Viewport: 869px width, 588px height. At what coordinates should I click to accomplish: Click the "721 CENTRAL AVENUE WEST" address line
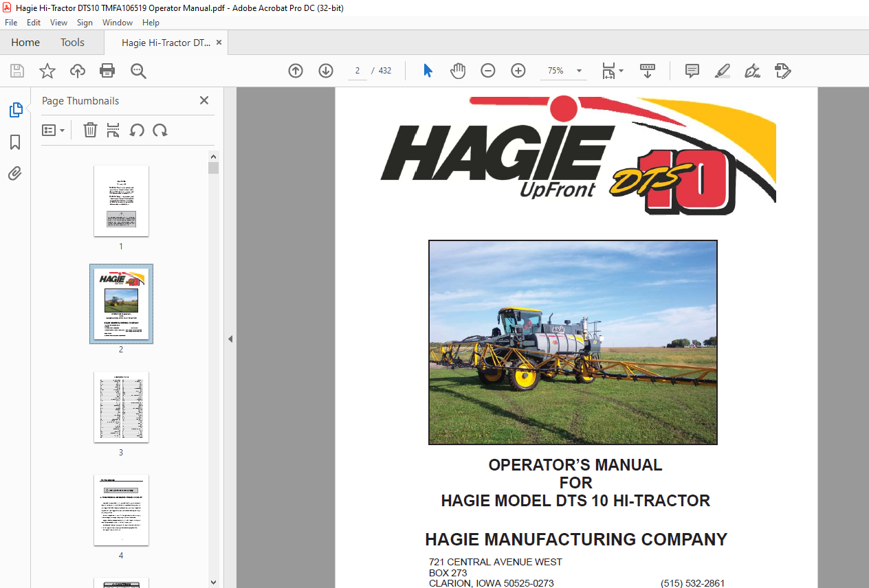496,562
